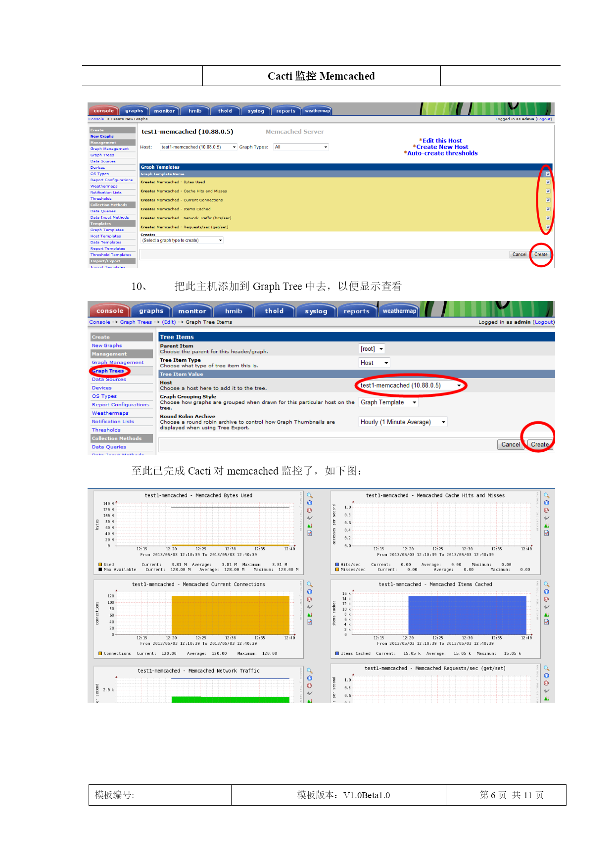The image size is (614, 868).
Task: Click red up-arrow icon beside Cache Hits and Misses graph
Action: click(x=547, y=510)
